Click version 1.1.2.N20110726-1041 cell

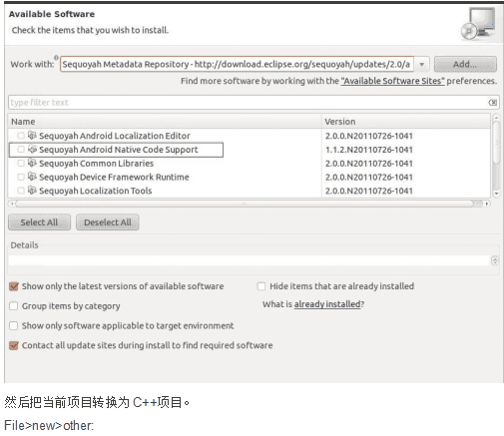[x=369, y=150]
